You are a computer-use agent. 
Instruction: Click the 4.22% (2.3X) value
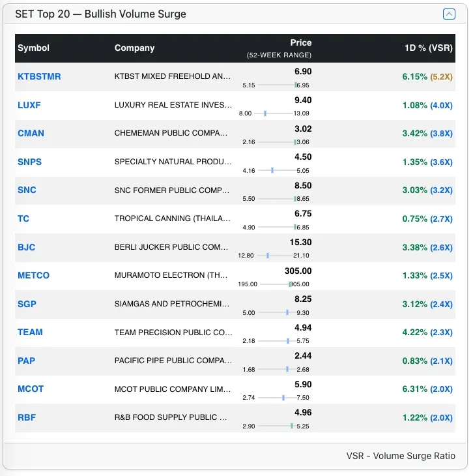click(x=427, y=332)
